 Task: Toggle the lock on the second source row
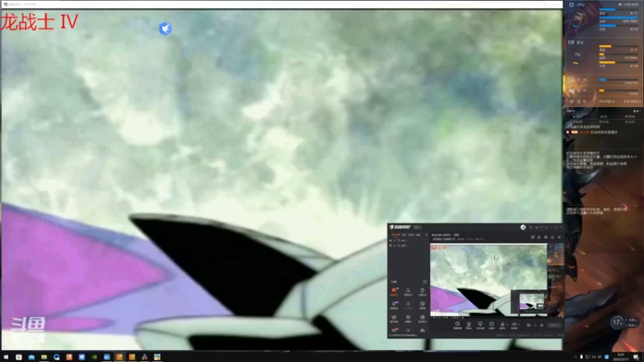(394, 245)
